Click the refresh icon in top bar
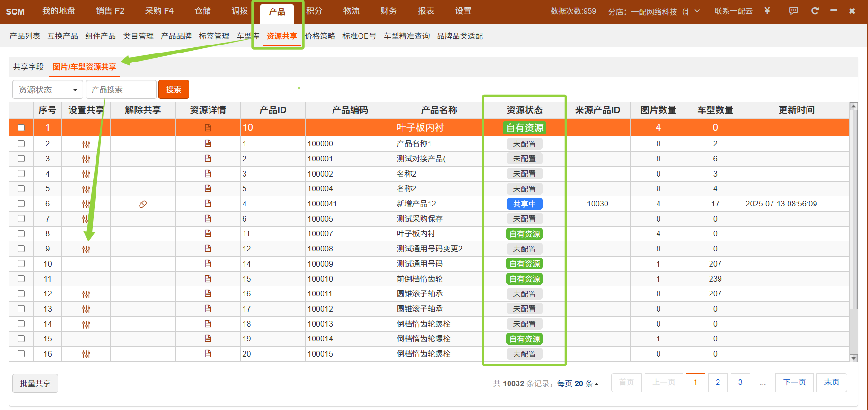 (x=815, y=11)
